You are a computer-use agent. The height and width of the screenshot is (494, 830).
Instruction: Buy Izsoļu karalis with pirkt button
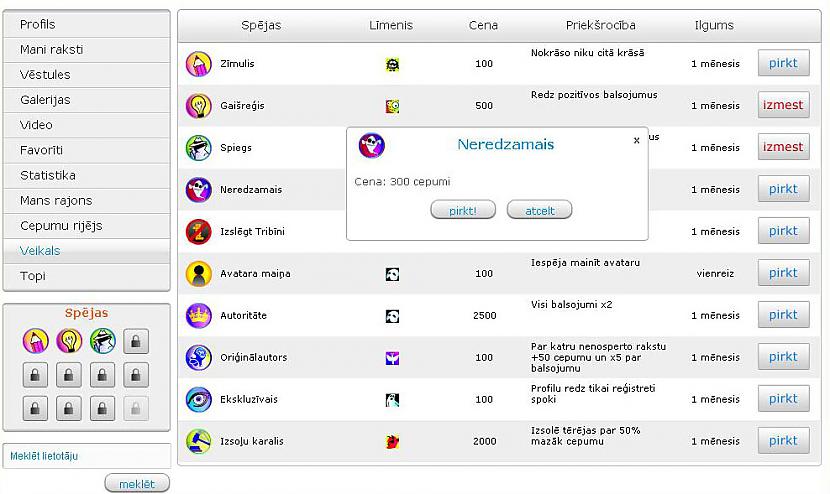[783, 441]
